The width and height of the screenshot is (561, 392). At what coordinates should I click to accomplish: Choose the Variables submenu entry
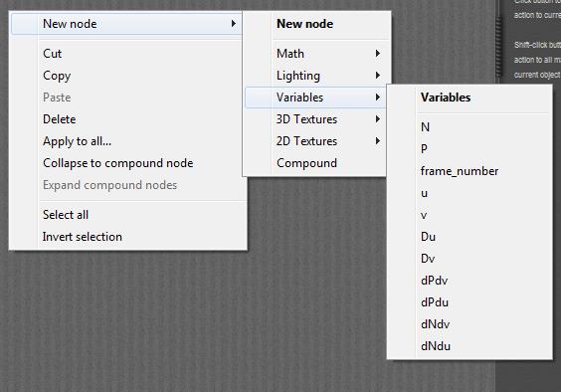315,98
